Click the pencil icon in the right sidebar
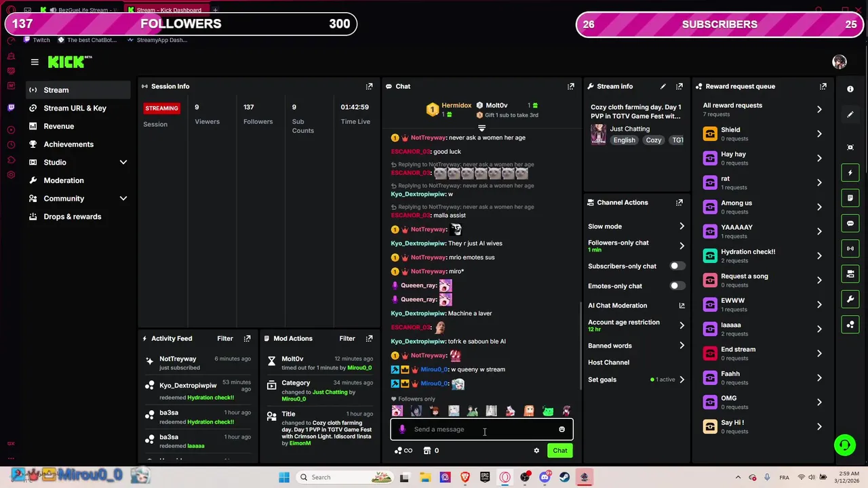 [x=850, y=115]
